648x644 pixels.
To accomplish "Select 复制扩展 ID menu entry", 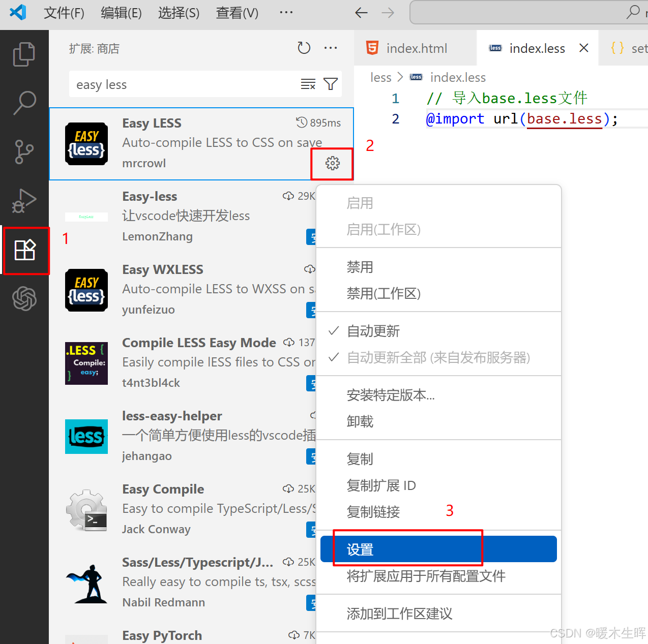I will [438, 486].
